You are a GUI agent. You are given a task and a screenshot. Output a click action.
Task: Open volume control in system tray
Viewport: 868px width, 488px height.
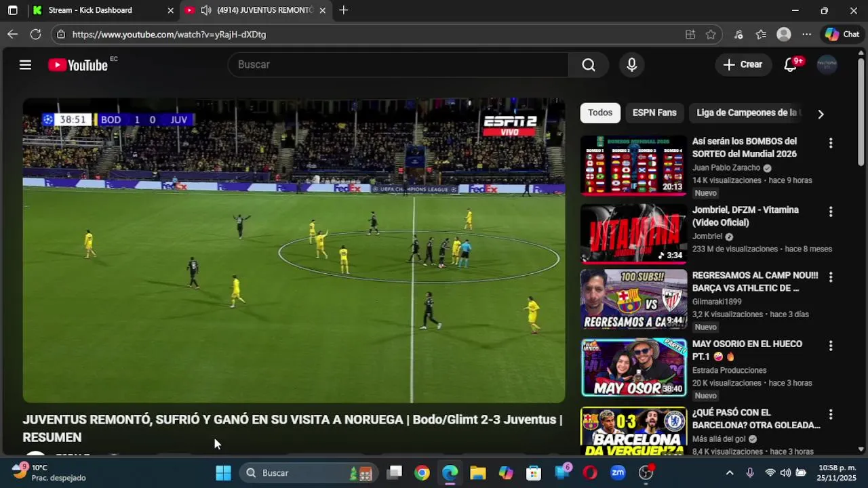pos(785,472)
